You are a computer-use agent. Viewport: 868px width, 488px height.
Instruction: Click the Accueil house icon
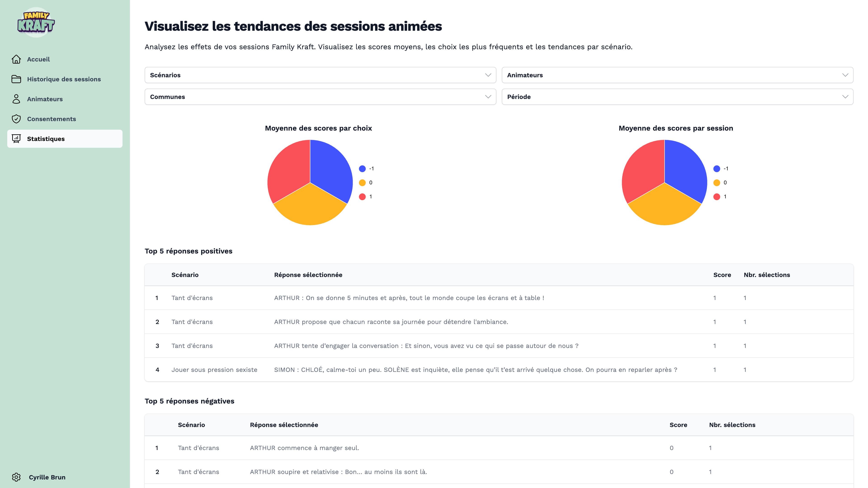(x=16, y=59)
